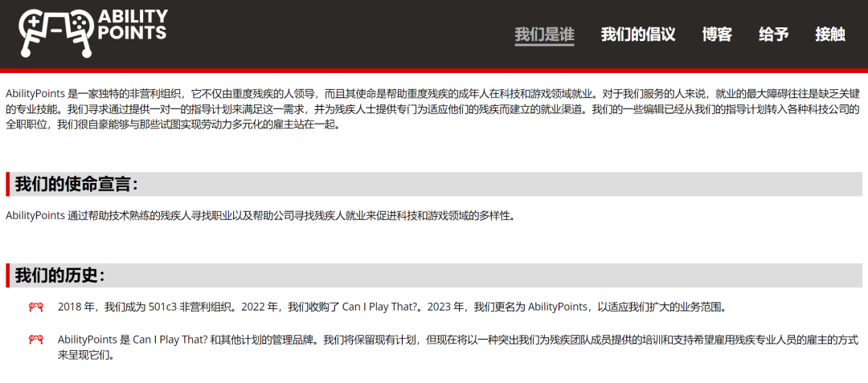Click the history item about 2018 年 501c3
This screenshot has height=383, width=868.
coord(391,308)
